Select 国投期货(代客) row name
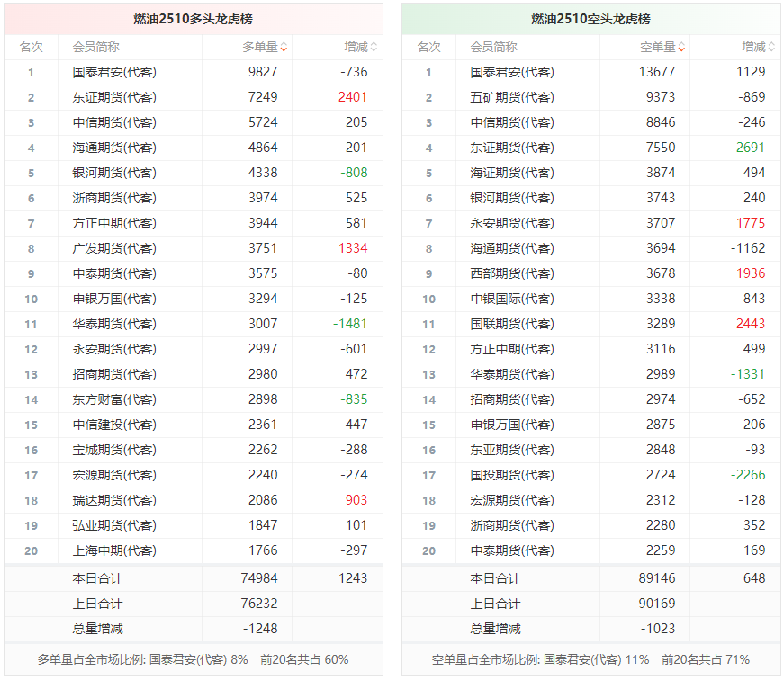The width and height of the screenshot is (784, 680). click(512, 475)
